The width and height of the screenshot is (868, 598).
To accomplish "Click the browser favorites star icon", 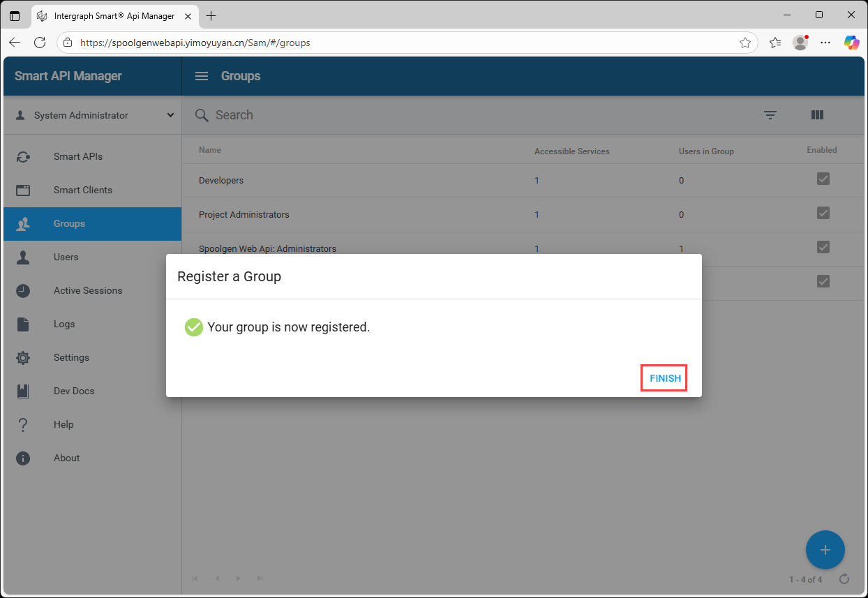I will coord(745,43).
